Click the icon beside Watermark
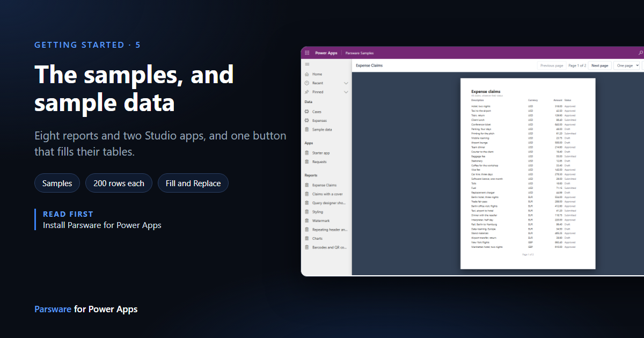 (x=306, y=221)
